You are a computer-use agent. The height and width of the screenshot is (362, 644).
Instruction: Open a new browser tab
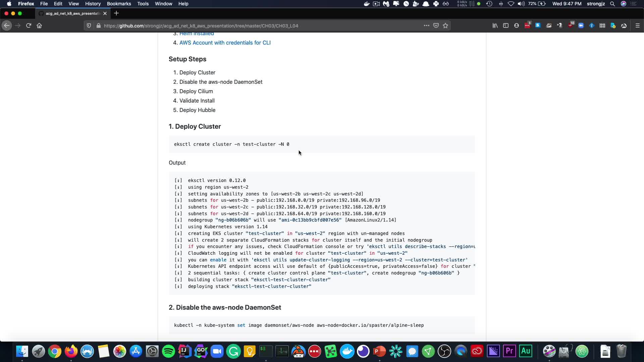tap(116, 13)
